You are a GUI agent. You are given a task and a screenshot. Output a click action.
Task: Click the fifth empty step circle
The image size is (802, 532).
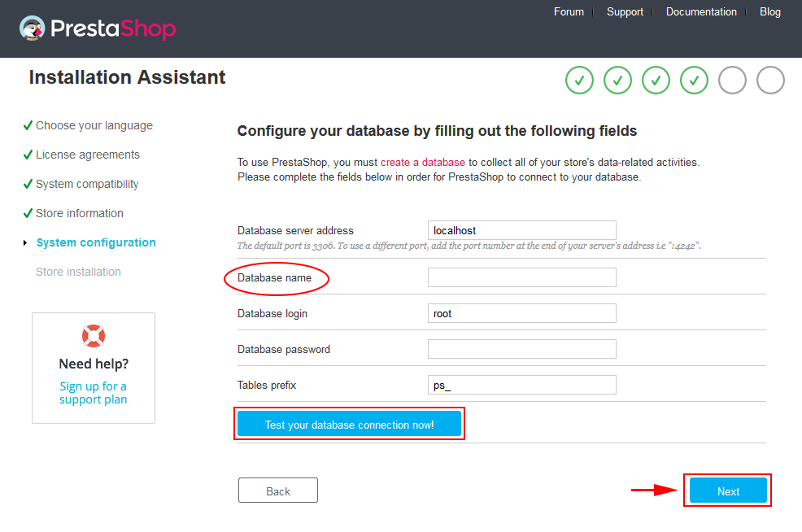[732, 81]
